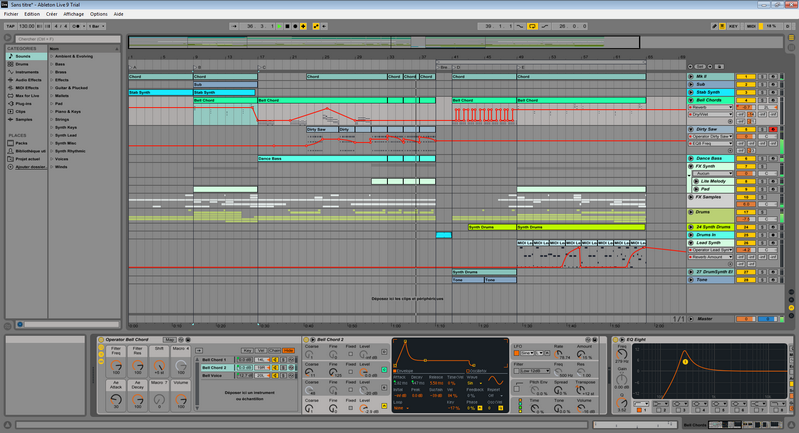
Task: Click the Stop button in the transport
Action: coord(287,26)
